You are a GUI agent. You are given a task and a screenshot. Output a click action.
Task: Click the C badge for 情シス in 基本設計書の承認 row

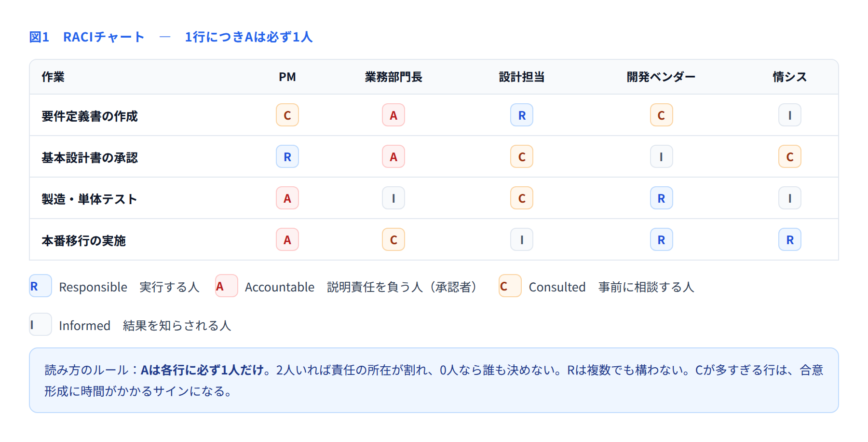coord(790,157)
